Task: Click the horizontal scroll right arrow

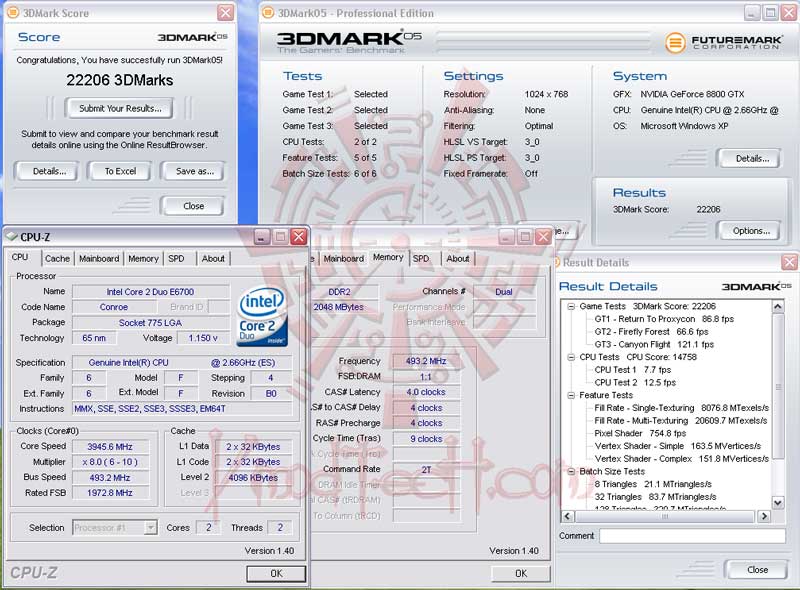Action: (764, 516)
